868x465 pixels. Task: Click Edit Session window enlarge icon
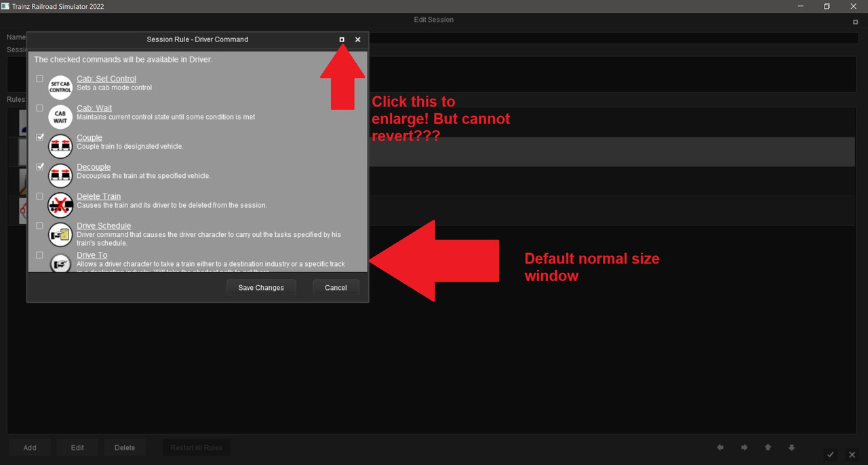click(x=855, y=22)
